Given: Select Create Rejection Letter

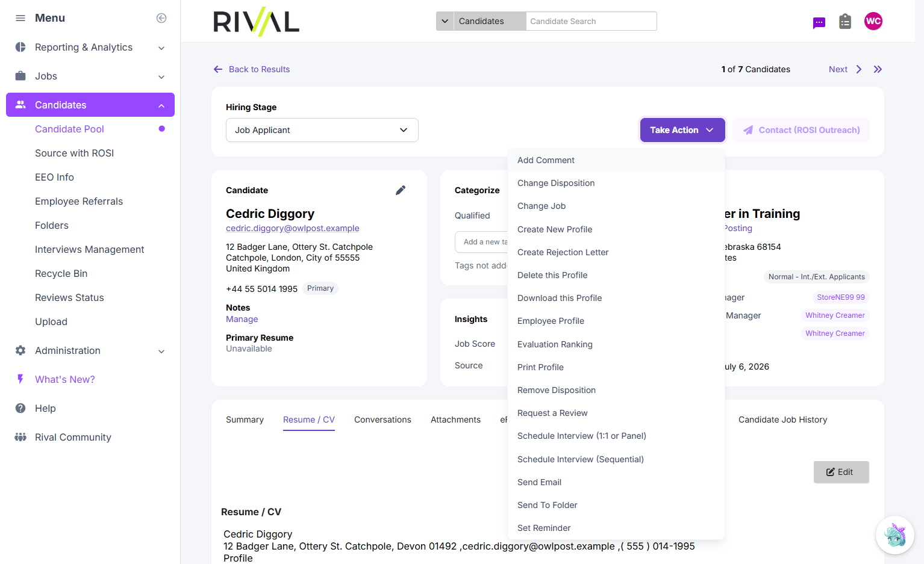Looking at the screenshot, I should [616, 252].
